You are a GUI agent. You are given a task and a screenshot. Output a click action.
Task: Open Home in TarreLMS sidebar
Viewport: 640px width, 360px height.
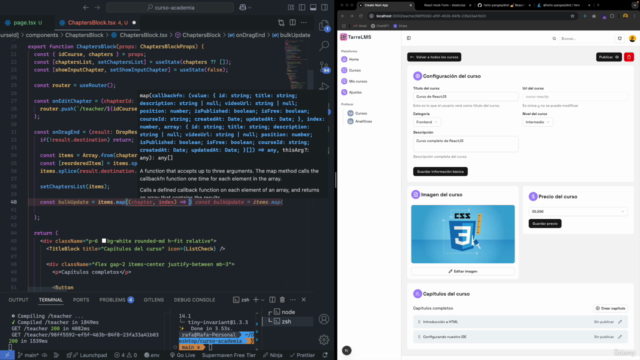350,59
